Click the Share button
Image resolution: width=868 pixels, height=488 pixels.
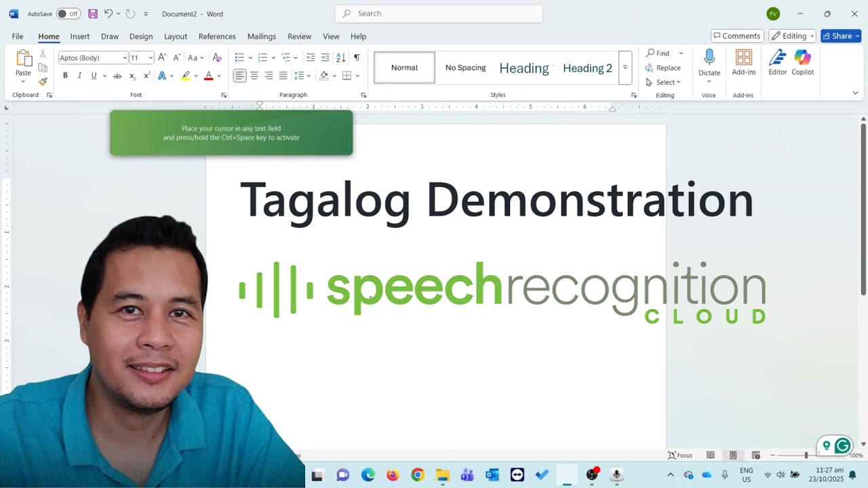(841, 36)
